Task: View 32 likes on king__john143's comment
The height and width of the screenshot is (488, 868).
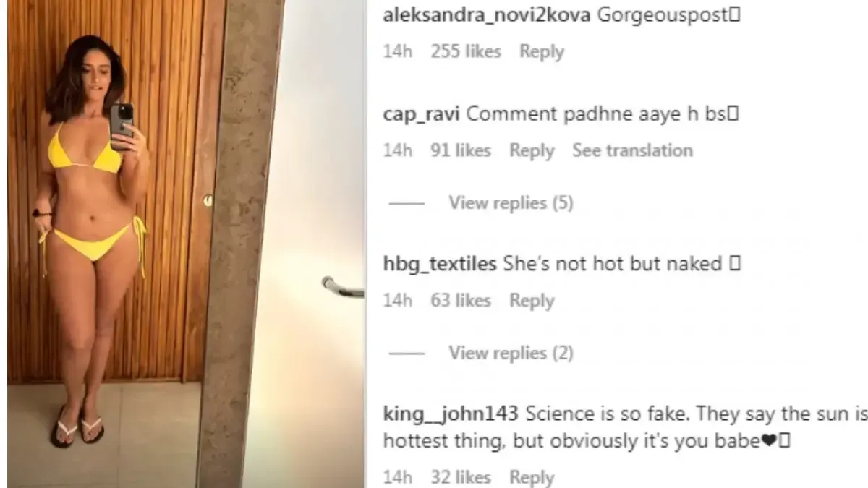Action: coord(461,477)
